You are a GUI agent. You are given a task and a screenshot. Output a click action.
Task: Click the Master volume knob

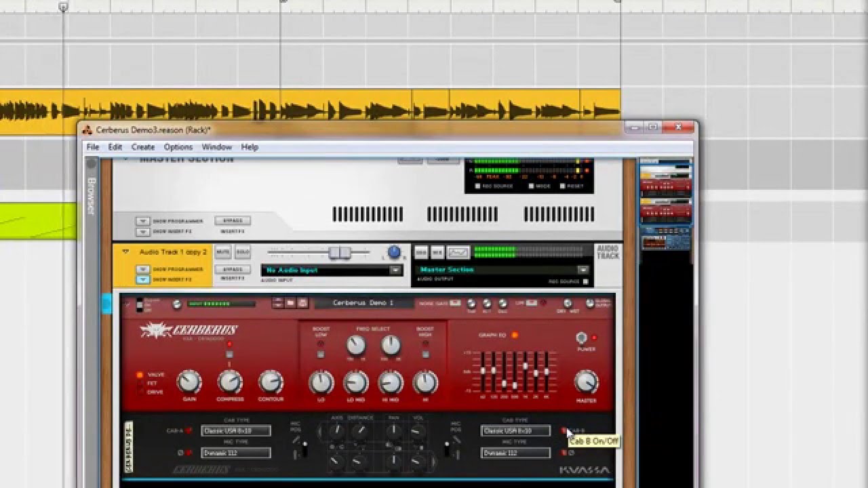pos(586,382)
